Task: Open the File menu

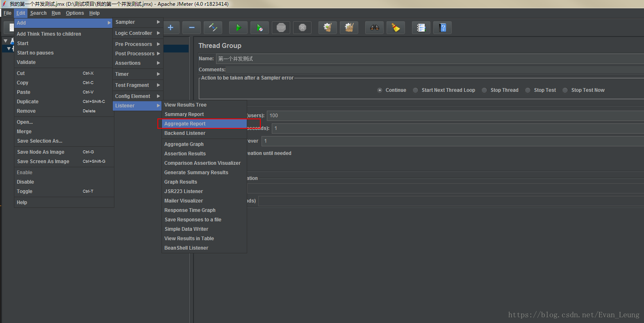Action: pyautogui.click(x=7, y=13)
